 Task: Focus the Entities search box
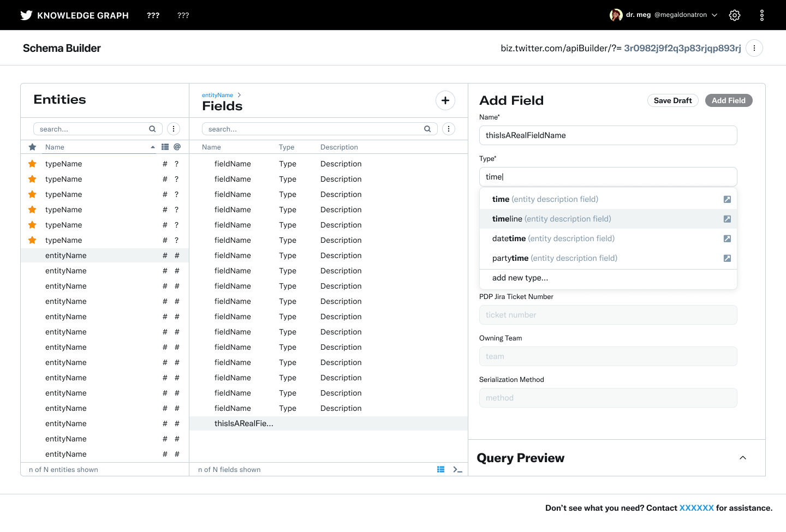tap(98, 129)
